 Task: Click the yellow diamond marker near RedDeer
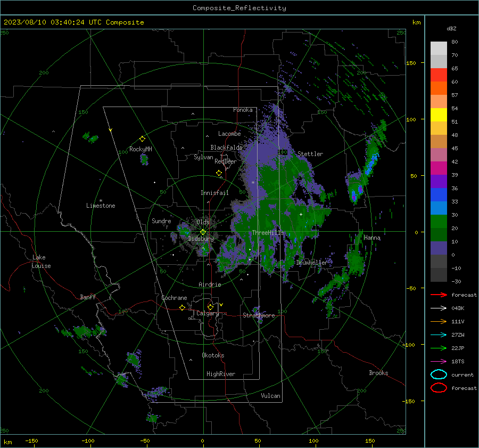[x=219, y=173]
